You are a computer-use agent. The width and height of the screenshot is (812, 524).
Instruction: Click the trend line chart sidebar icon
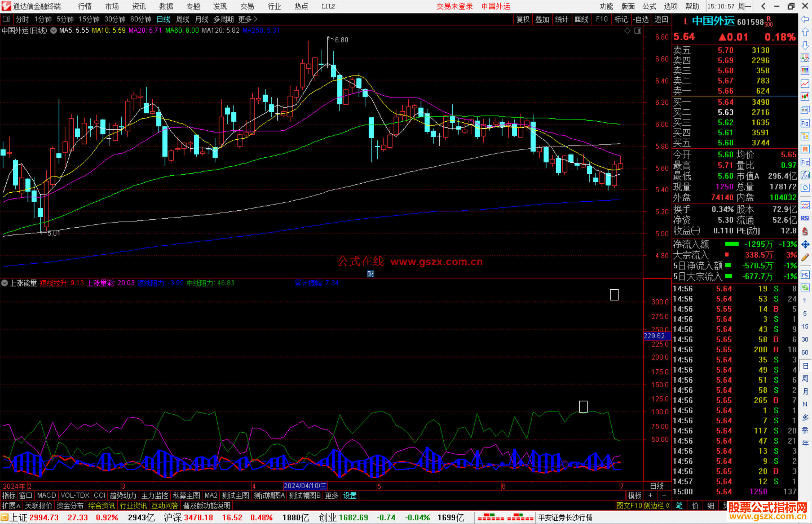[805, 83]
